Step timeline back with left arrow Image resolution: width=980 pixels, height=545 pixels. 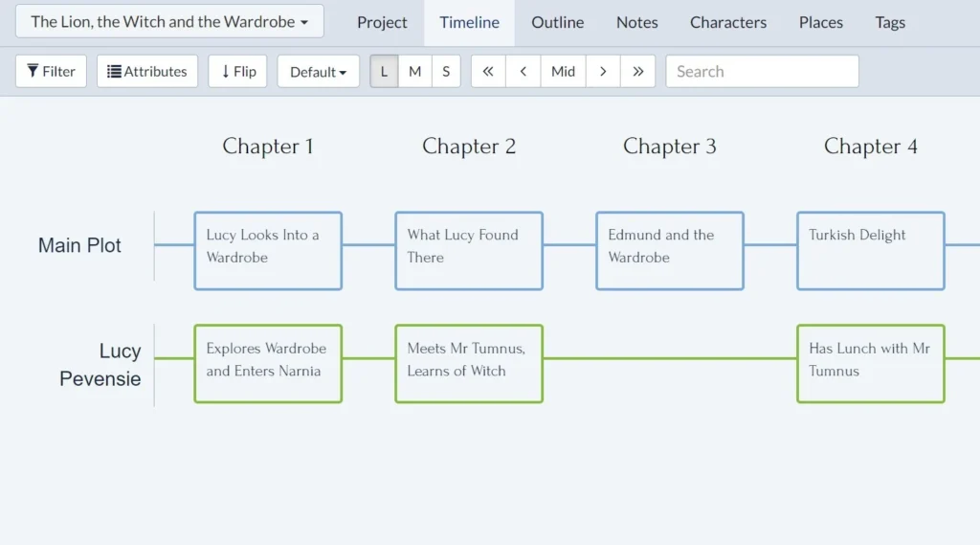click(x=523, y=71)
